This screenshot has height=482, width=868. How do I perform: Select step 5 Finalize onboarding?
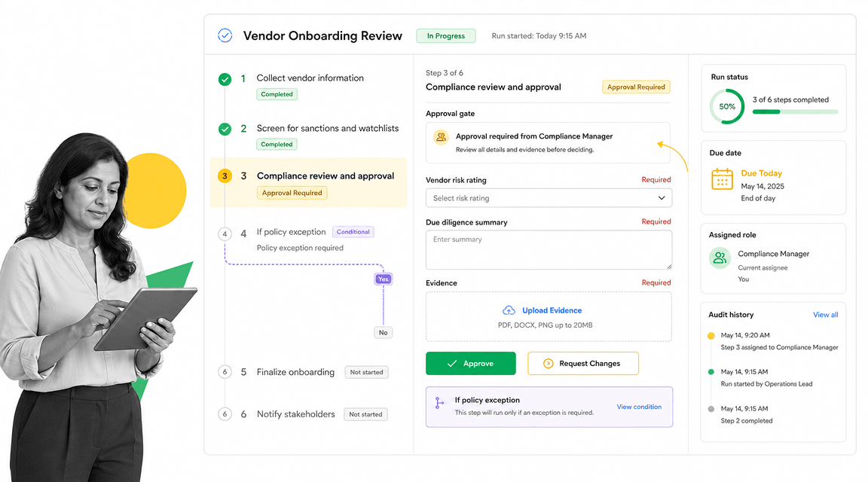[295, 372]
